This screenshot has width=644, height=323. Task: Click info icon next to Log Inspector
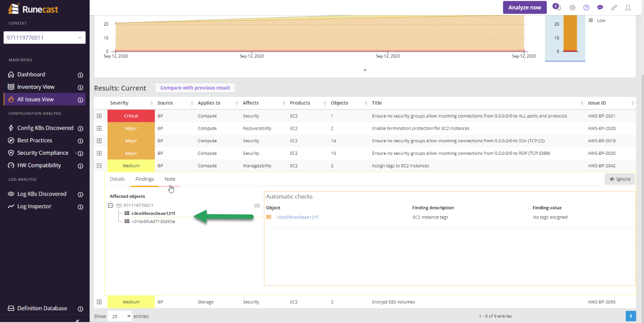click(81, 207)
